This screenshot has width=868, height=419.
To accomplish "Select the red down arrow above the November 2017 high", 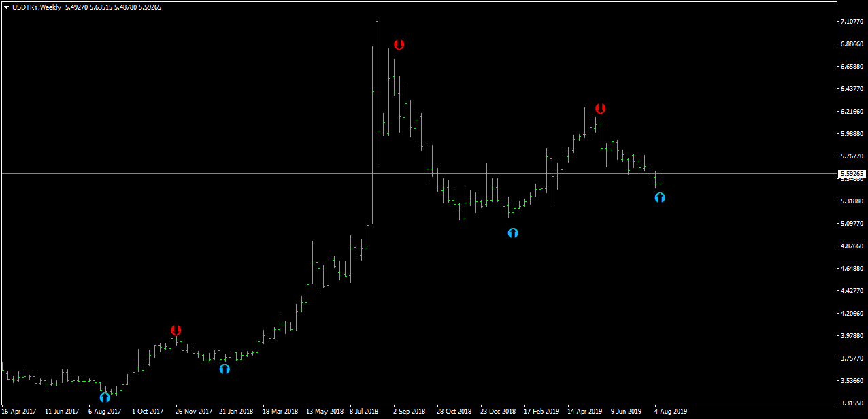I will coord(176,331).
